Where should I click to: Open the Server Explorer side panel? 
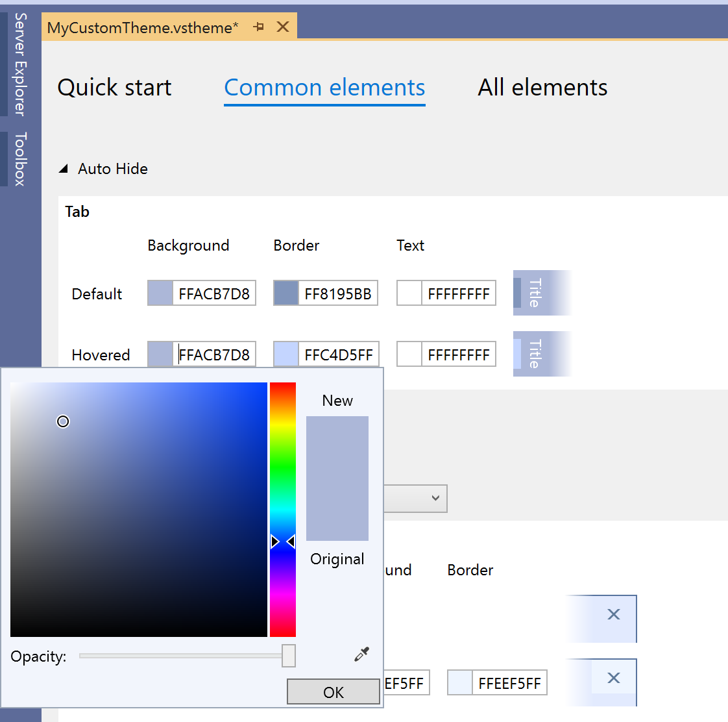pos(20,64)
